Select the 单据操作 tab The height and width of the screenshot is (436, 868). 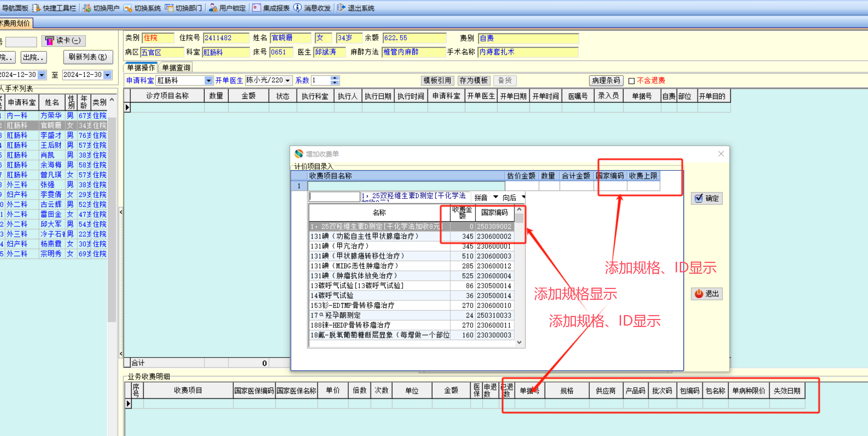tap(141, 68)
